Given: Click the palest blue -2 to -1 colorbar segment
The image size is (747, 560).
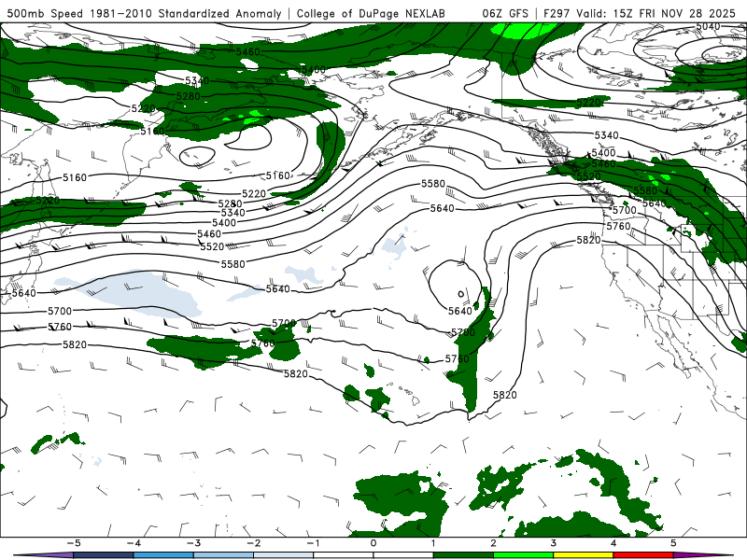Looking at the screenshot, I should (284, 555).
